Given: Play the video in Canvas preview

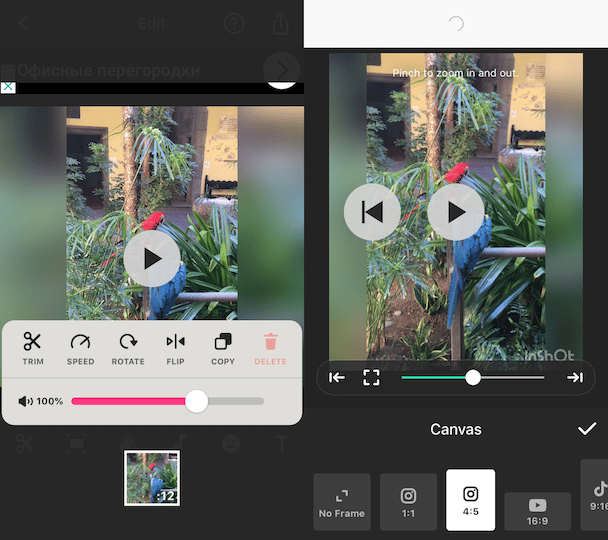Looking at the screenshot, I should (x=456, y=212).
